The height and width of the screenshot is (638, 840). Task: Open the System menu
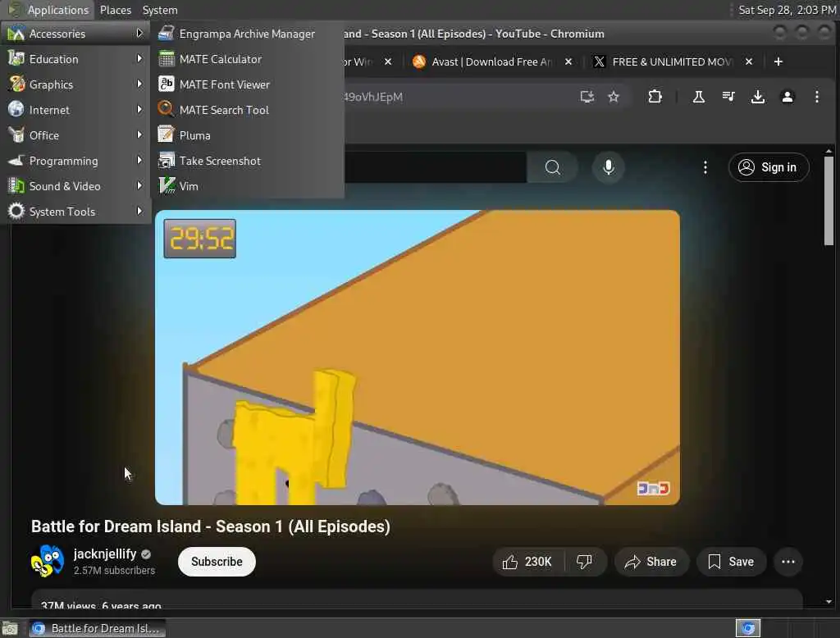click(160, 10)
